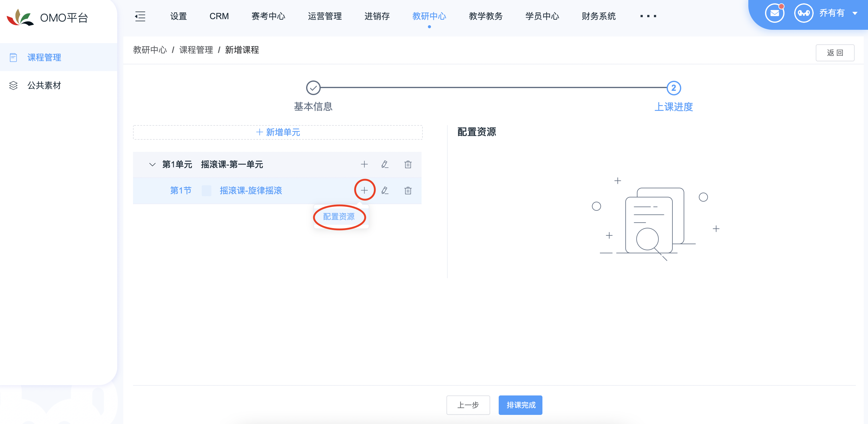Click the 上课进度 step label
This screenshot has width=868, height=424.
[674, 107]
